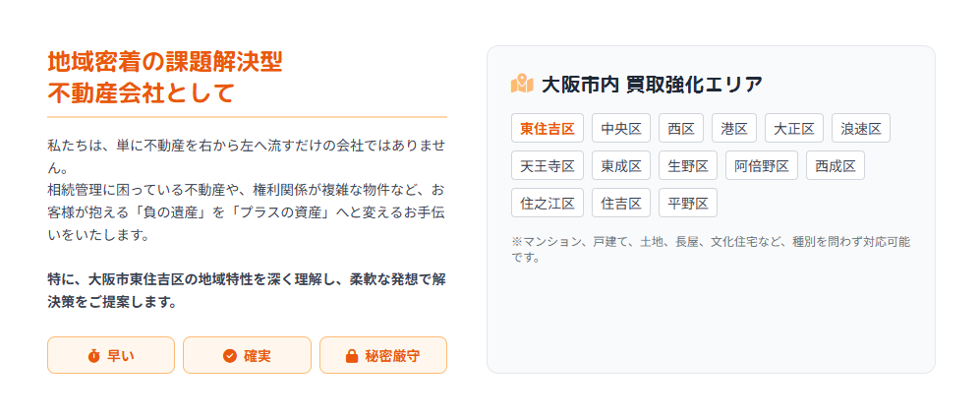The height and width of the screenshot is (419, 980).
Task: Click the 秘密厳守 badge text
Action: 392,356
